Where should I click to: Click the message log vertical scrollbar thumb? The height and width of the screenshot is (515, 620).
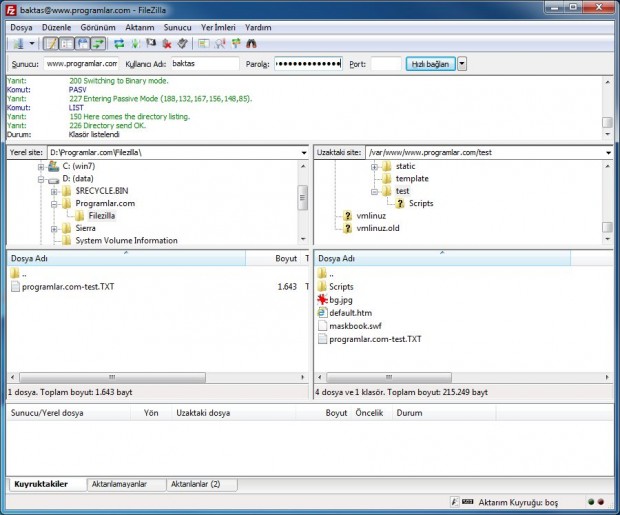(x=607, y=122)
